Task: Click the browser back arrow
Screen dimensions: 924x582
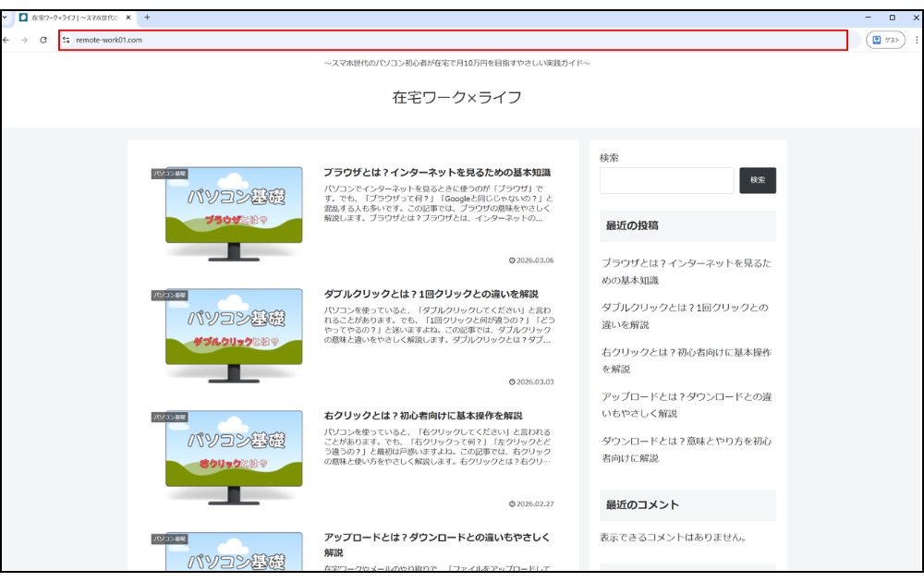Action: pos(7,40)
